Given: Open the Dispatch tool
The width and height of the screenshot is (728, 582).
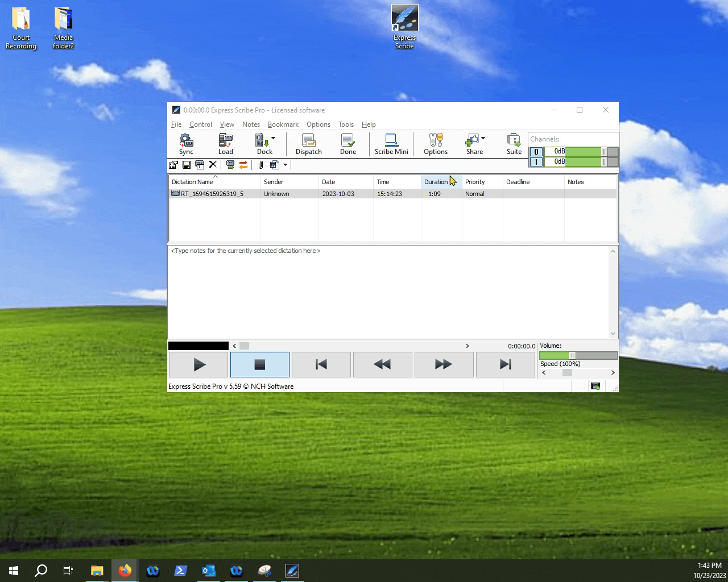Looking at the screenshot, I should [308, 143].
